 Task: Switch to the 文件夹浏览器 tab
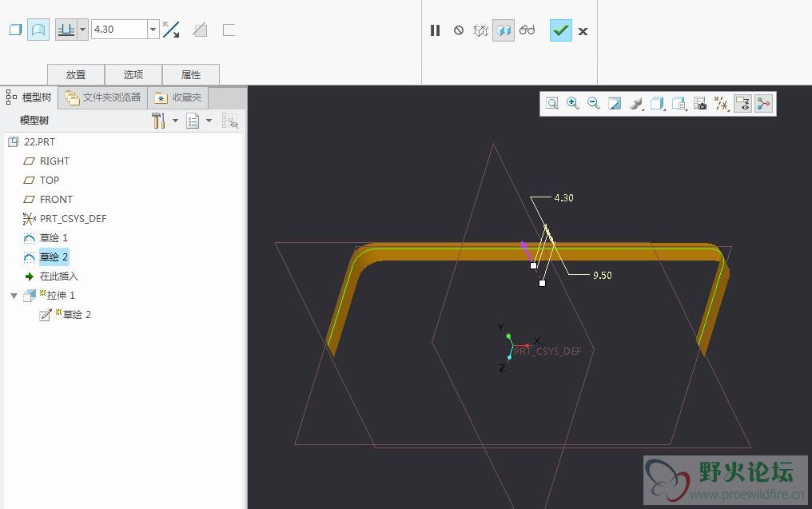tap(103, 97)
